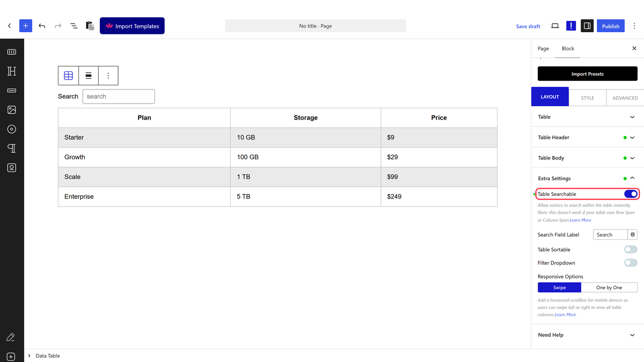Screen dimensions: 644x362
Task: Insert image block from left sidebar
Action: tap(12, 110)
